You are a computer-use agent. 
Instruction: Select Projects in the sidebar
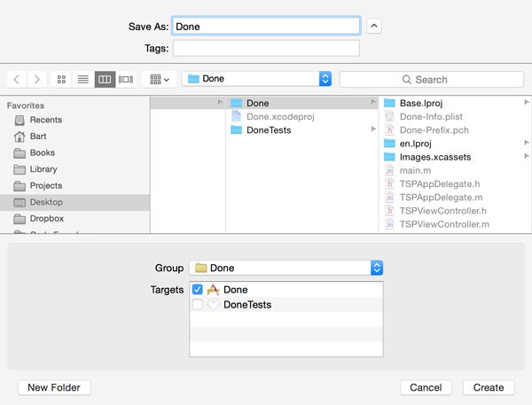pos(74,185)
